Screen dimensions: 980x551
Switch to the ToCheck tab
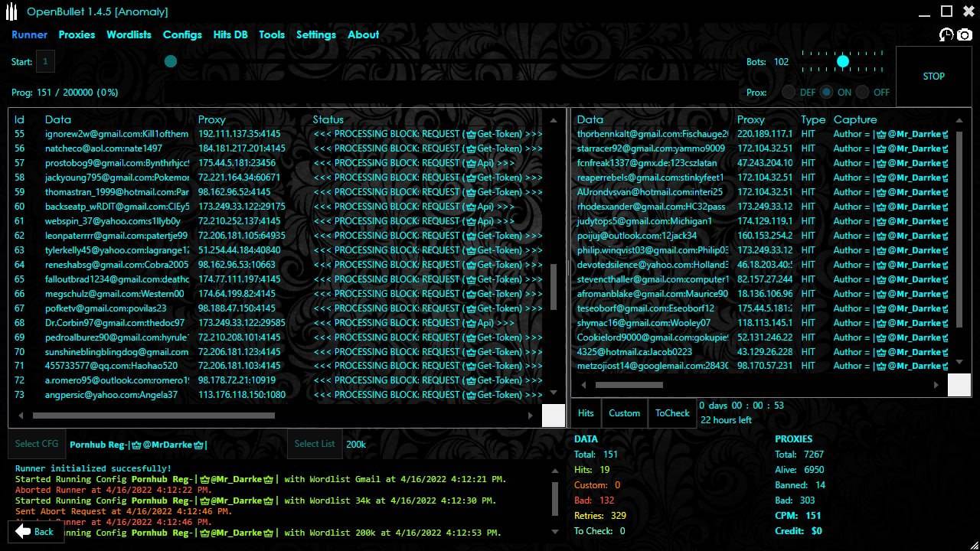click(x=672, y=413)
